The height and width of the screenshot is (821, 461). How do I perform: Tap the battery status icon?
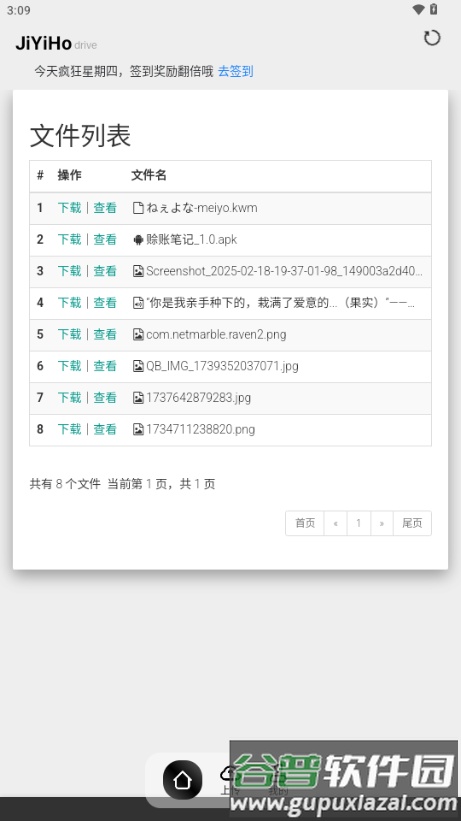point(433,9)
